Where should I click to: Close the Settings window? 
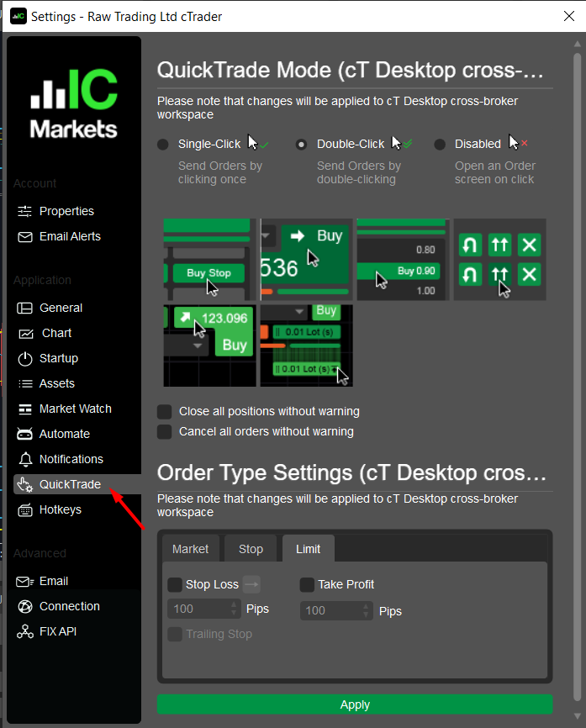pyautogui.click(x=569, y=16)
